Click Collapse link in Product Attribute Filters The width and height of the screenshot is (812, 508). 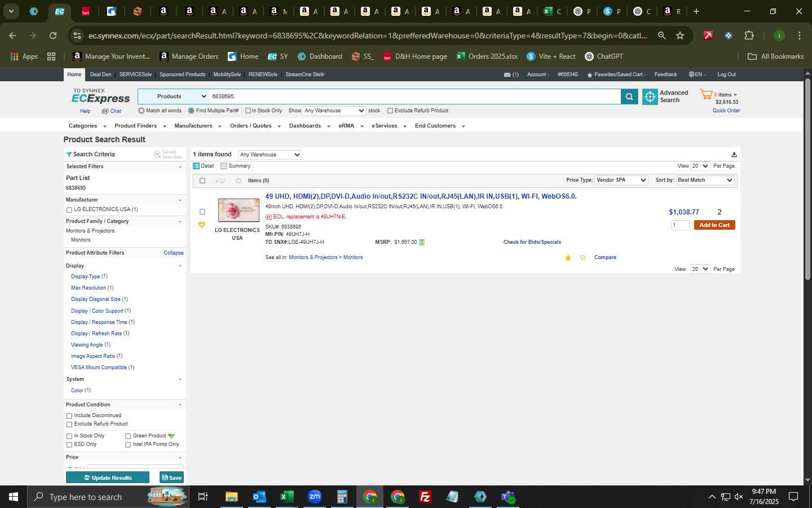click(x=174, y=253)
